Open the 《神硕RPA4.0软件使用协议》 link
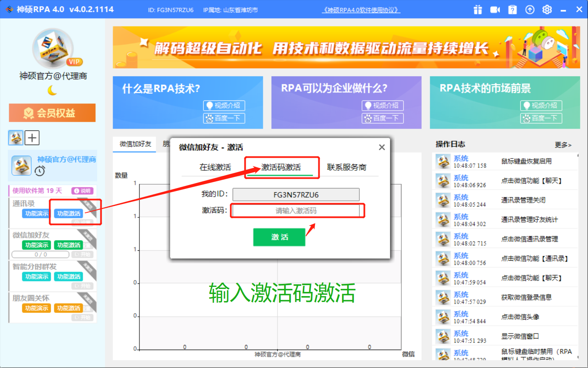This screenshot has width=588, height=368. pyautogui.click(x=361, y=10)
